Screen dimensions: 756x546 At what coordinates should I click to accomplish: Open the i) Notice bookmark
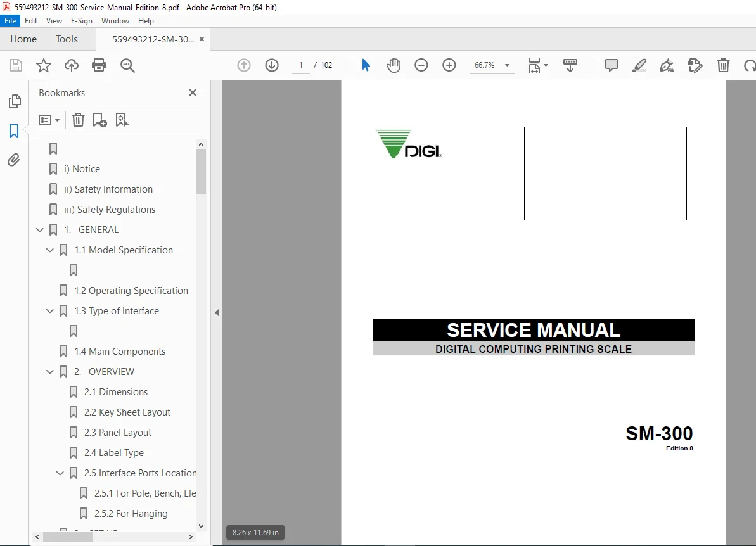[82, 169]
